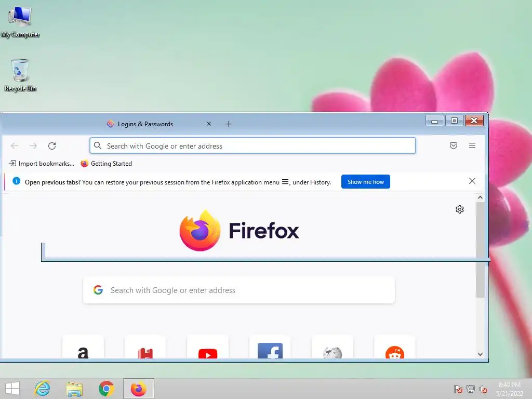Click the Action Center flag tray icon
532x399 pixels.
458,389
